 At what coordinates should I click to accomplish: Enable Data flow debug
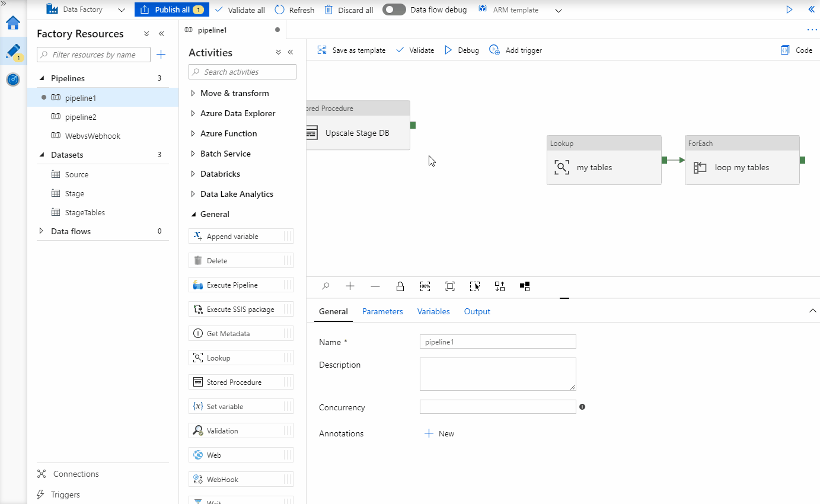[x=394, y=9]
